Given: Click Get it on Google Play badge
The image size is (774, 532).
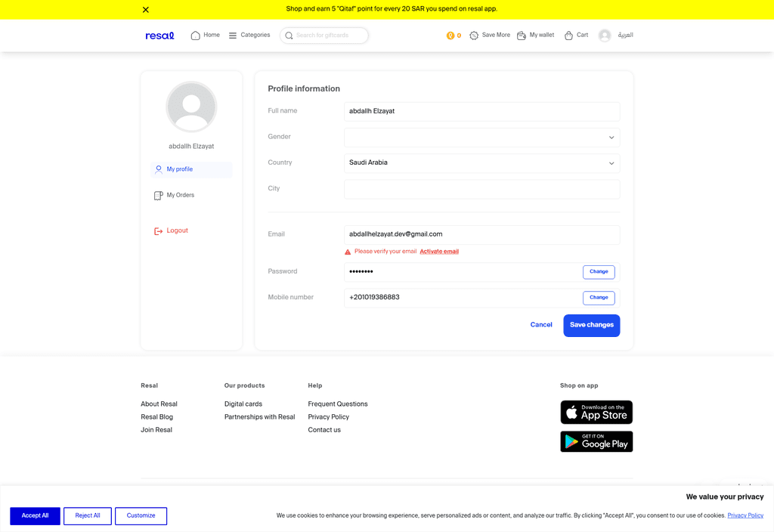Looking at the screenshot, I should pos(596,441).
